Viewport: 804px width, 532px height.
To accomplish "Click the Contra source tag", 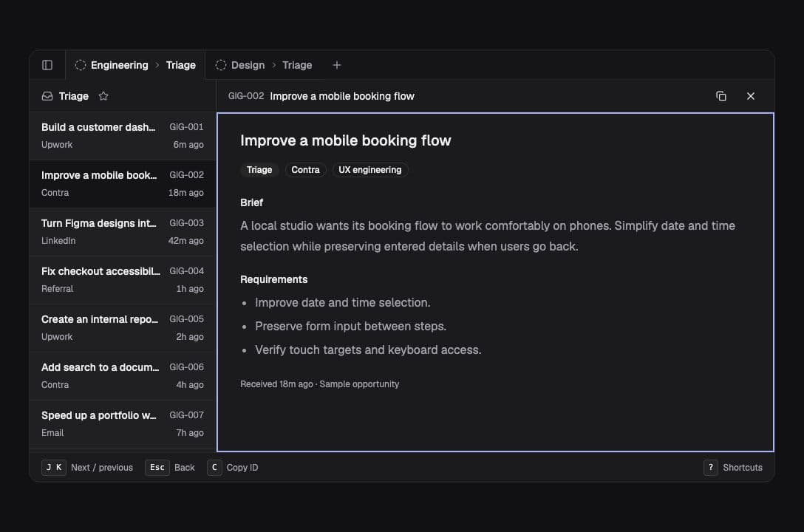I will coord(306,170).
